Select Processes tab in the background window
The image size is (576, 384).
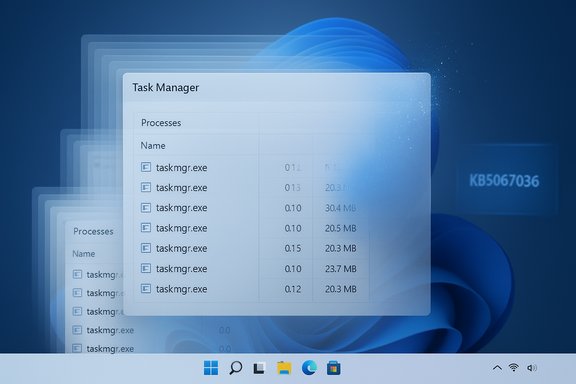point(93,232)
